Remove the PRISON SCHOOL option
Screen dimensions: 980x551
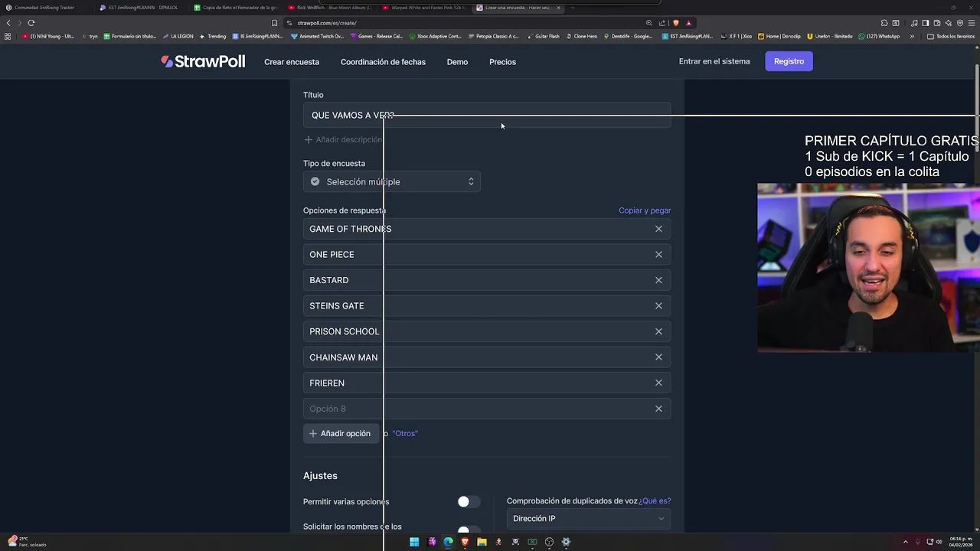pos(658,331)
